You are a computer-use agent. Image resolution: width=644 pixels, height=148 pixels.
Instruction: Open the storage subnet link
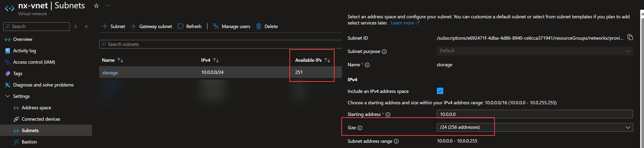click(x=110, y=73)
